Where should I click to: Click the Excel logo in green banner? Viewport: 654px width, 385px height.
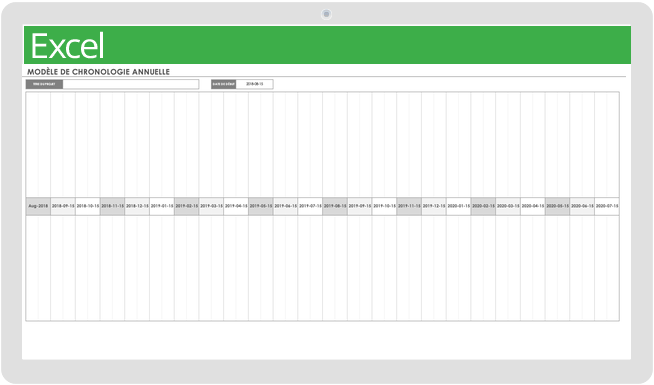pos(67,46)
